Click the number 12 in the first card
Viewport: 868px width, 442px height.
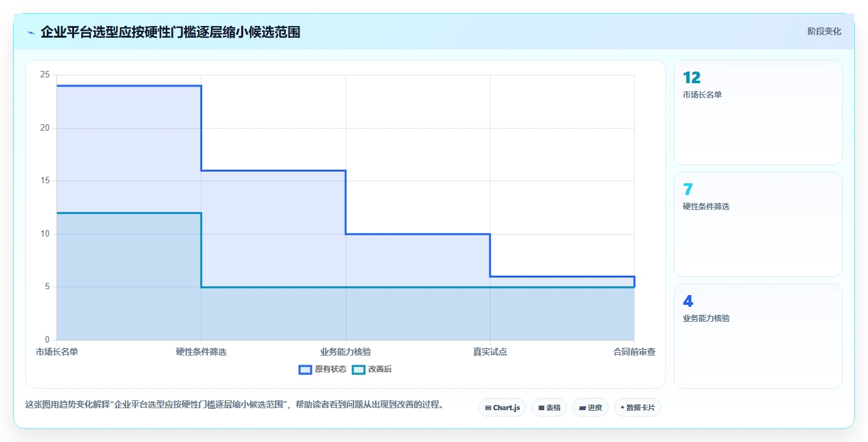coord(692,78)
